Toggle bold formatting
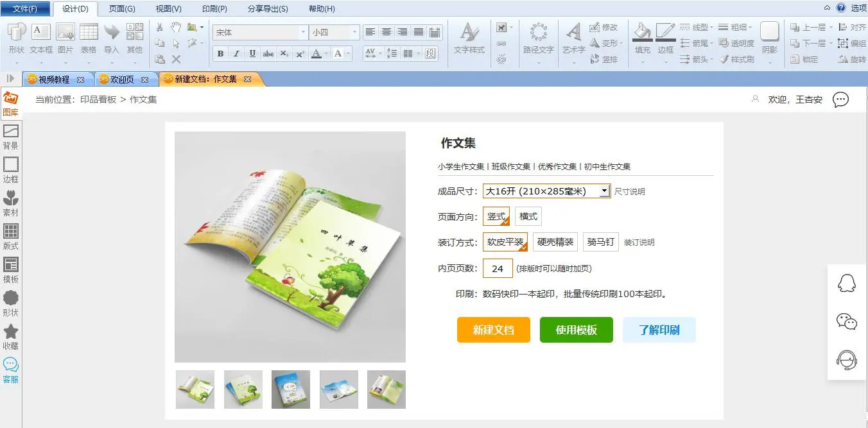Screen dimensions: 868x428 tap(221, 54)
